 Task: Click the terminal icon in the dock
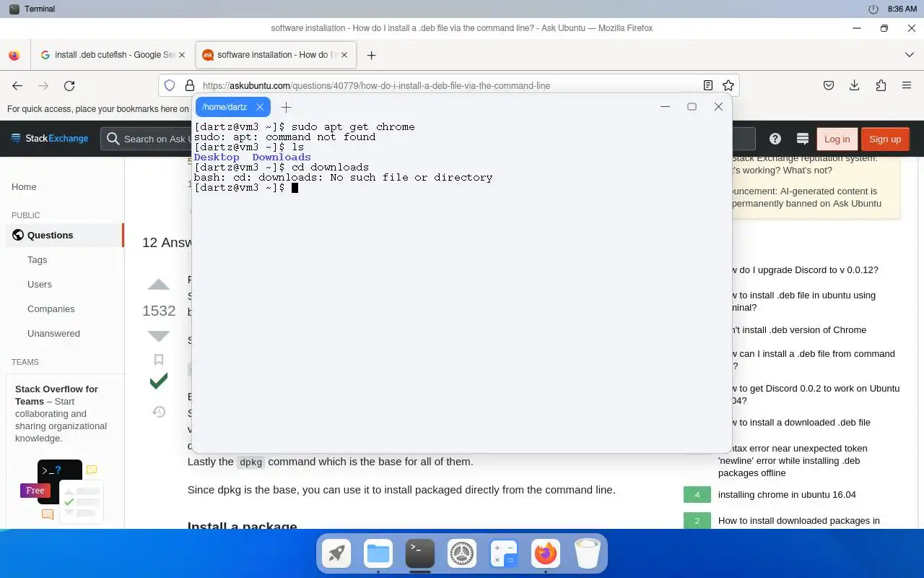click(x=420, y=554)
